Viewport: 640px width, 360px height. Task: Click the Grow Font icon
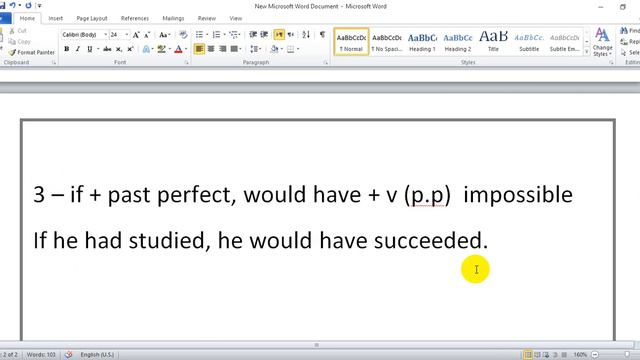[136, 35]
